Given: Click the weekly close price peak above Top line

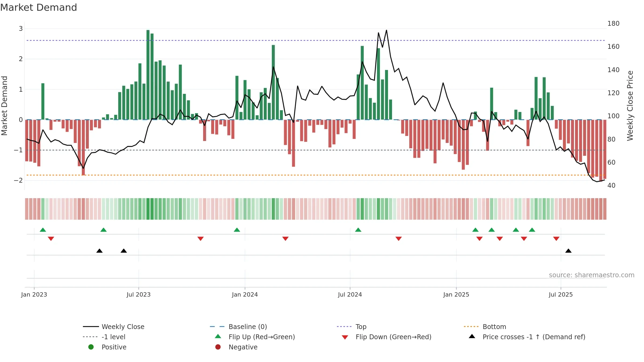Looking at the screenshot, I should tap(386, 30).
